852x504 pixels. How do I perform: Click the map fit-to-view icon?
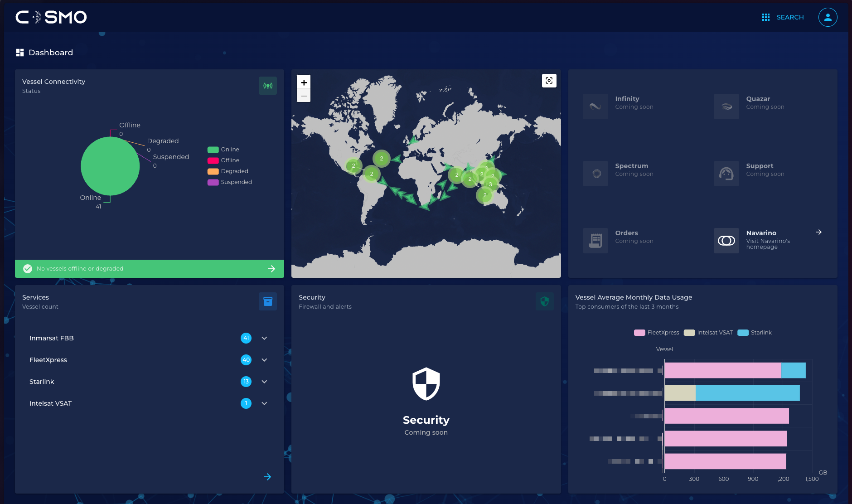[x=549, y=81]
